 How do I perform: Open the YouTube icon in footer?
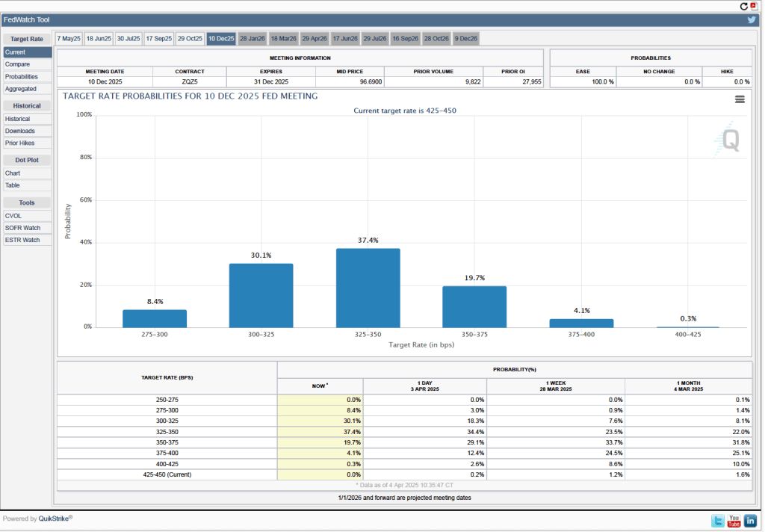[x=734, y=521]
